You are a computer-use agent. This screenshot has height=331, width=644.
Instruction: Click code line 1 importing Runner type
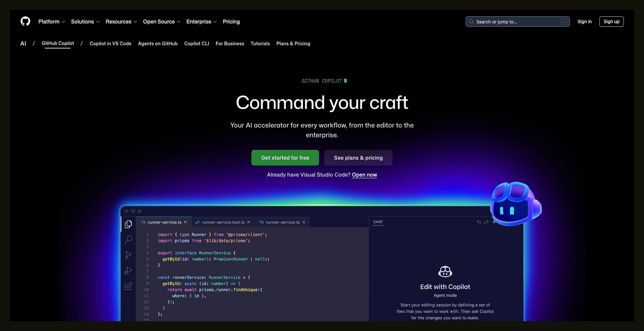click(212, 235)
